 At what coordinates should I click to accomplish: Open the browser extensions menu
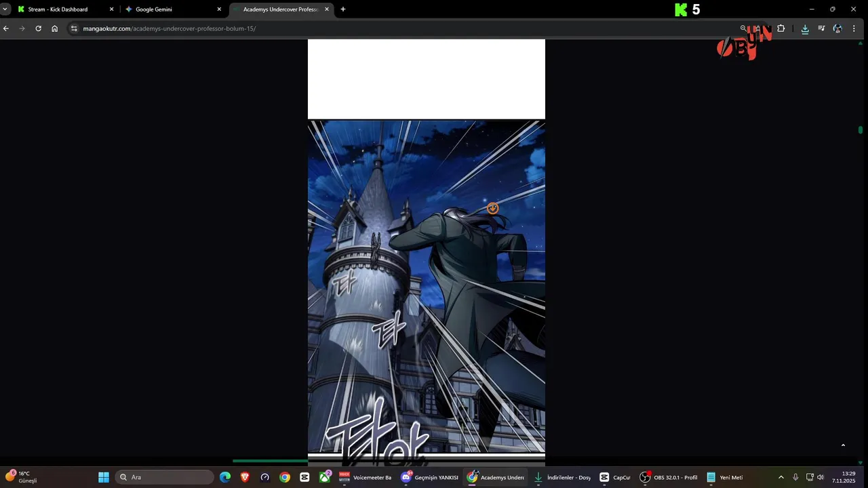[x=781, y=28]
